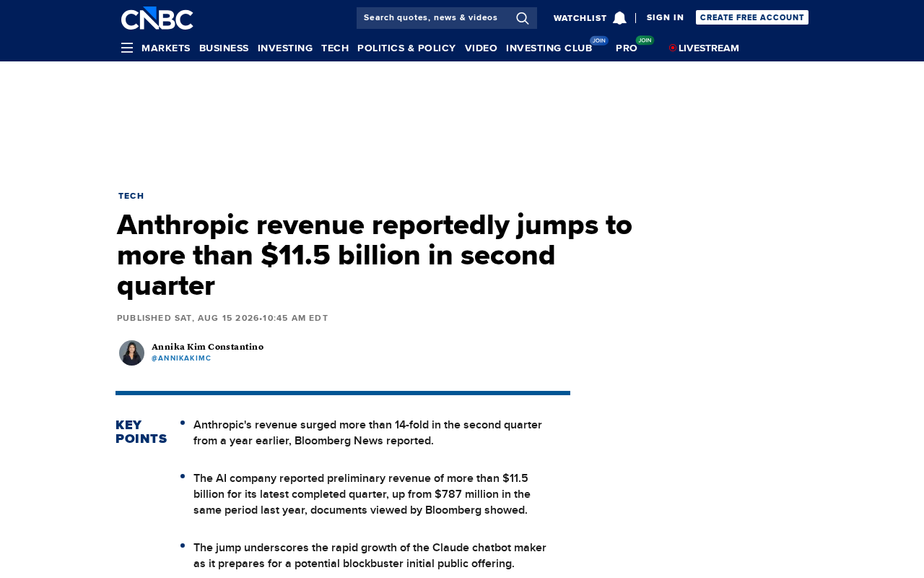The width and height of the screenshot is (924, 578).
Task: Open Investing Club in navigation
Action: [549, 48]
